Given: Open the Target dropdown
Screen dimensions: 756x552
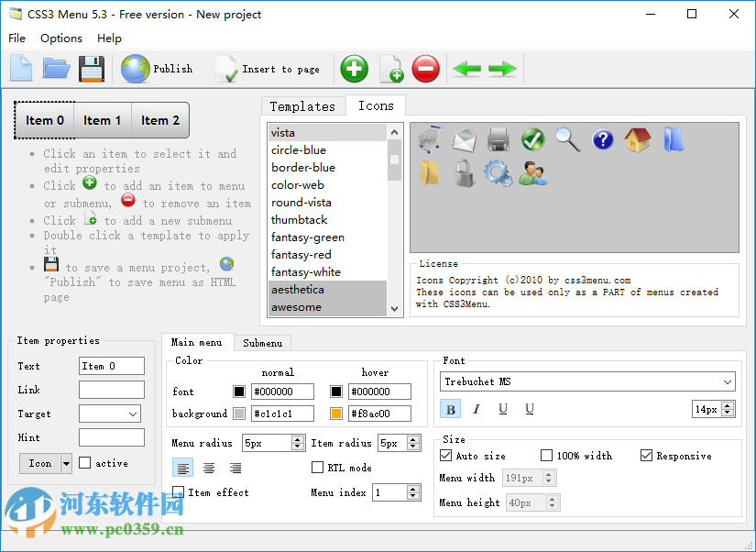Looking at the screenshot, I should pyautogui.click(x=133, y=414).
